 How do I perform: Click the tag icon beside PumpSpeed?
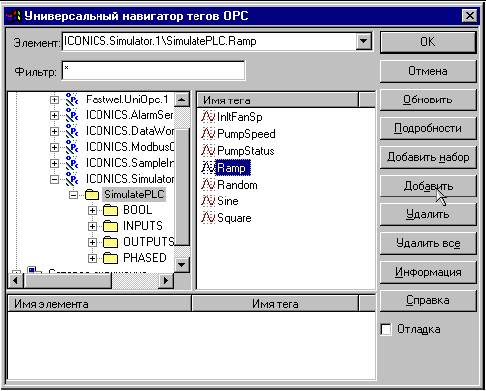(208, 134)
